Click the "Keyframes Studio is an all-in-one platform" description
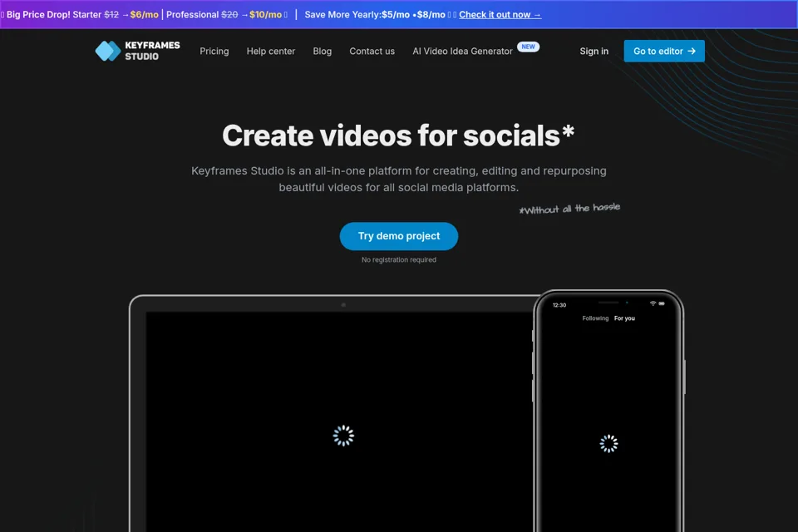 [399, 180]
